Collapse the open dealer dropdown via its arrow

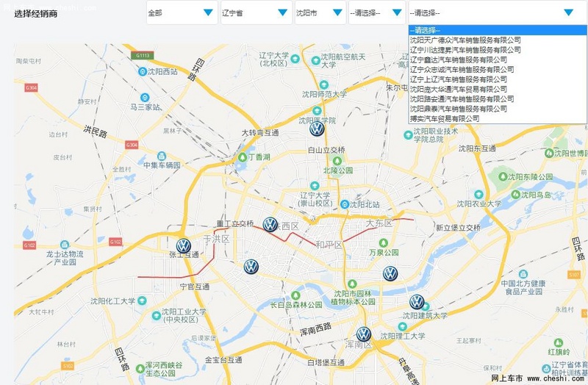[x=568, y=12]
